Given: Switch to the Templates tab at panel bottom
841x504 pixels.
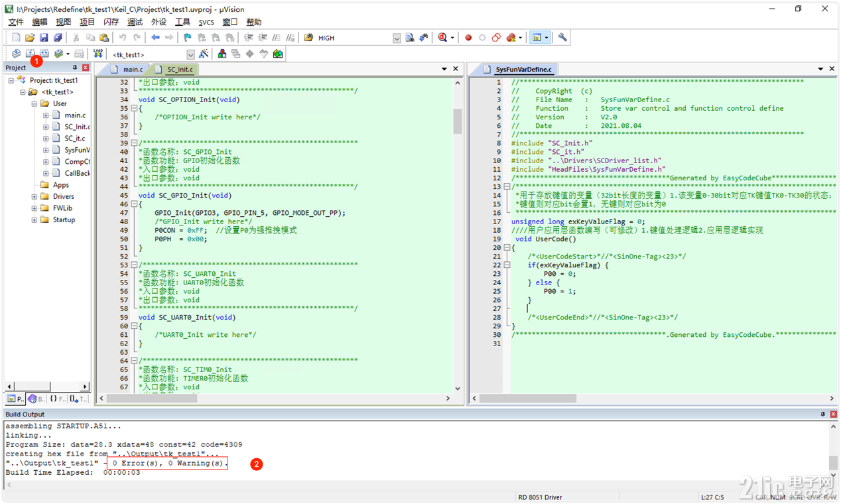Looking at the screenshot, I should [x=78, y=399].
